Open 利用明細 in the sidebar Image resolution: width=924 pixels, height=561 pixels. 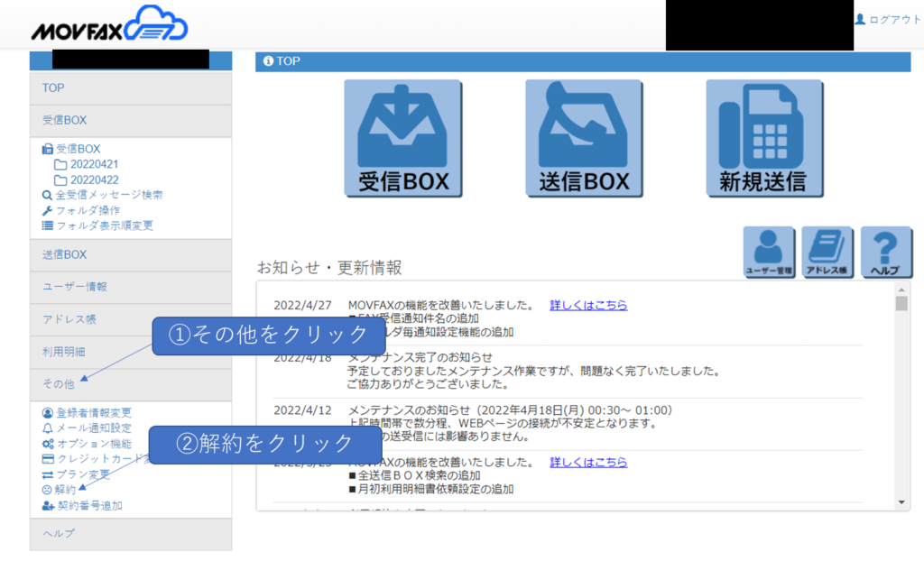[x=131, y=353]
